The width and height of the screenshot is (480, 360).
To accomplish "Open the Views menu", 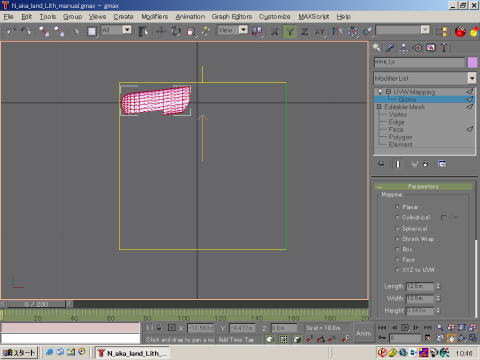I will click(97, 16).
